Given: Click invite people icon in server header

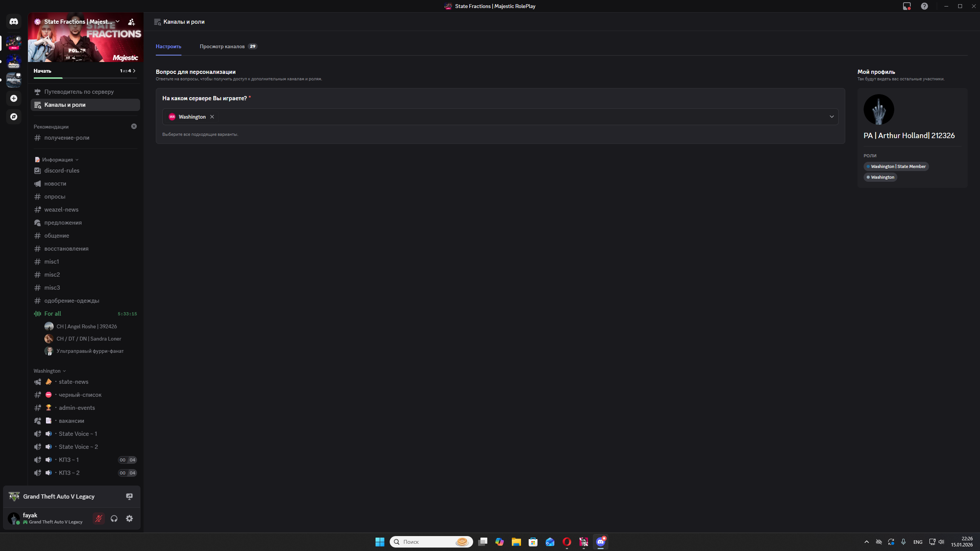Looking at the screenshot, I should tap(131, 22).
